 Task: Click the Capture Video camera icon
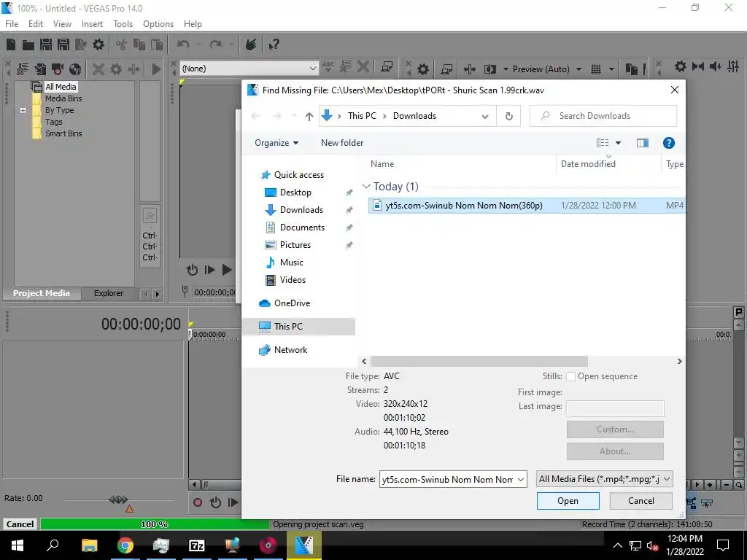coord(58,69)
